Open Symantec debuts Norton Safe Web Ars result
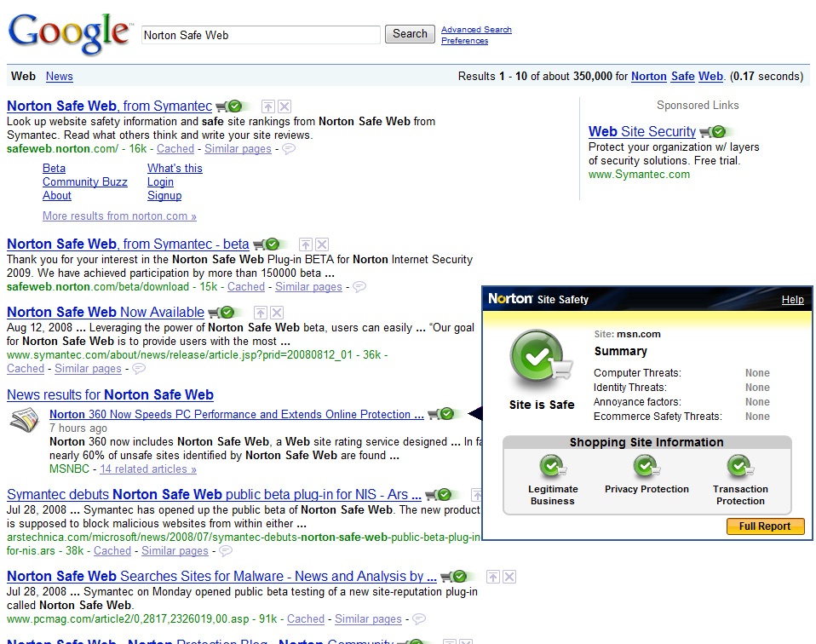 214,495
